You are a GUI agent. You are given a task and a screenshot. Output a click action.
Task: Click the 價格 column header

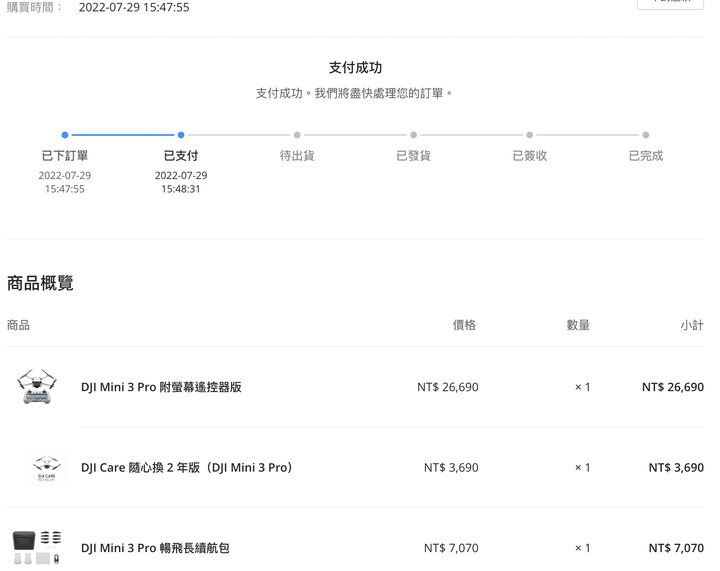pos(464,325)
